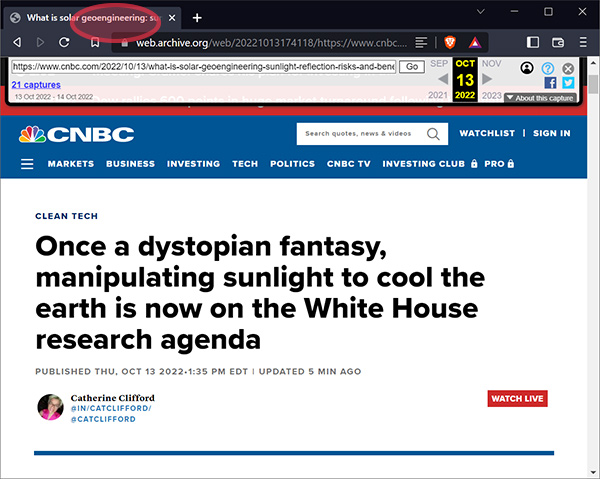Open Brave Wallet icon in toolbar
The image size is (600, 479).
557,42
